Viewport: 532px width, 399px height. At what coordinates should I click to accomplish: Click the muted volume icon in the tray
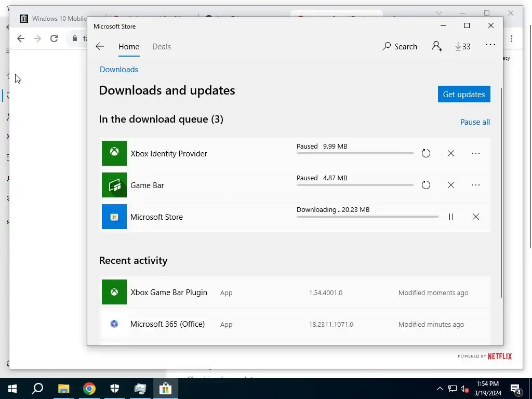[x=465, y=389]
